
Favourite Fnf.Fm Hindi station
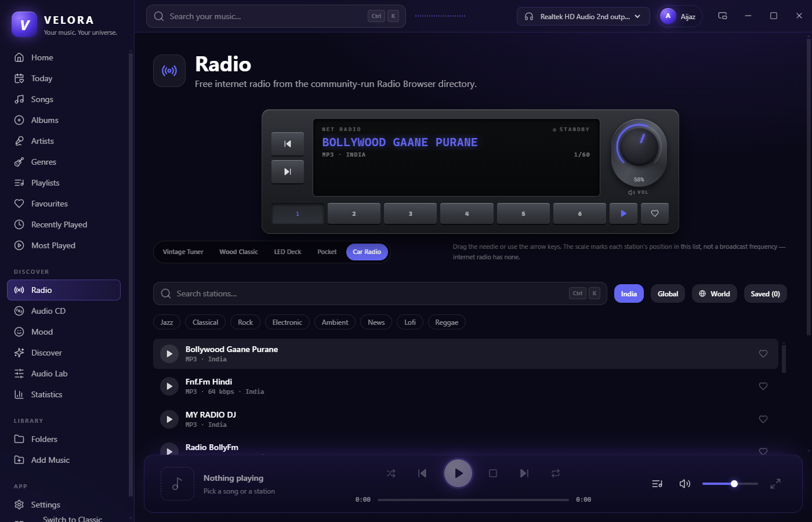point(763,386)
